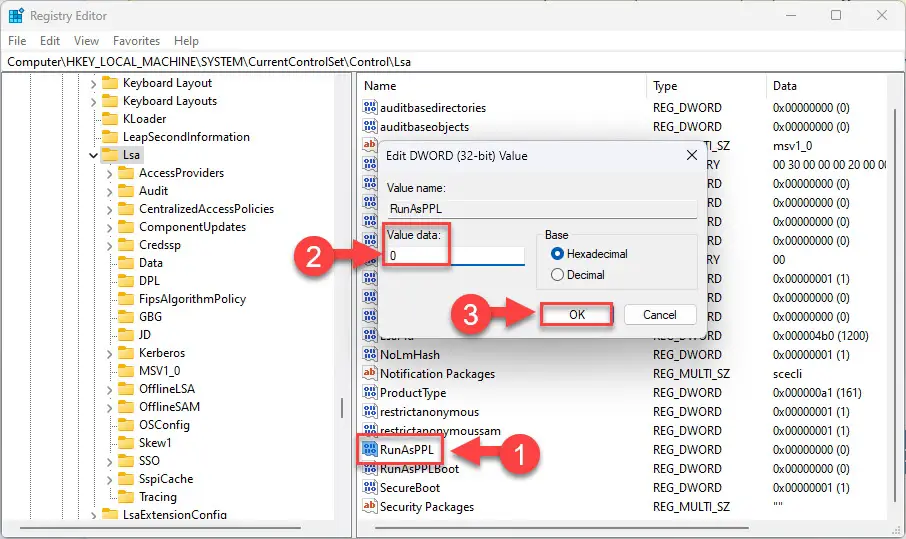The image size is (906, 539).
Task: Click the Notification Packages string value icon
Action: click(370, 373)
